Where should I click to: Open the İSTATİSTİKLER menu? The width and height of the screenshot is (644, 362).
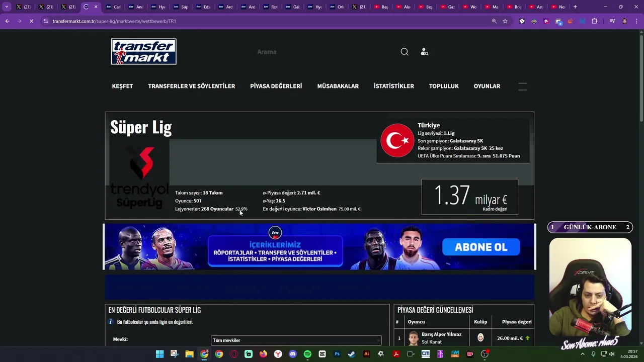click(x=393, y=86)
